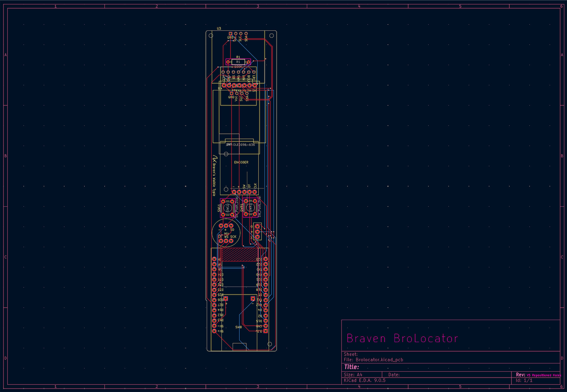Click the 5V+ pad on ESP32 header

214,331
